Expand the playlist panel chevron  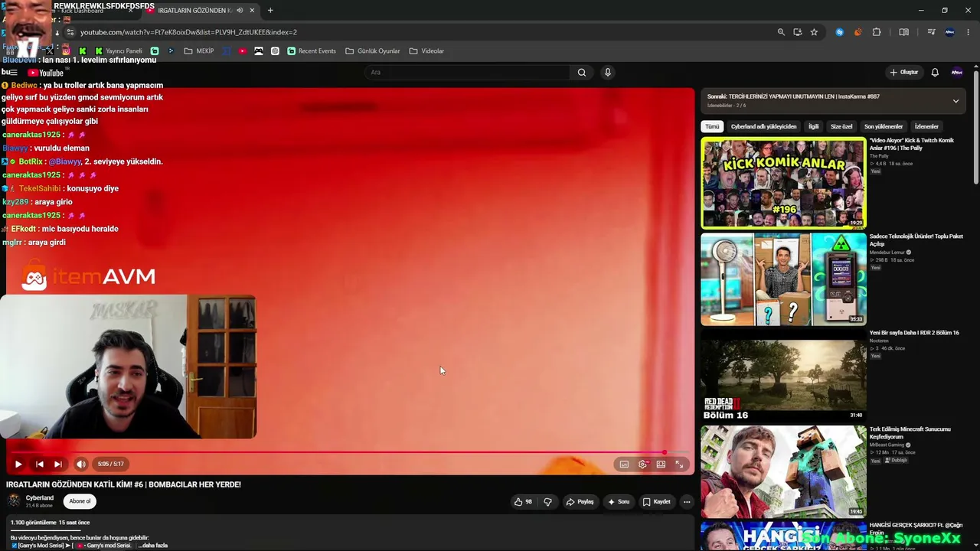(x=955, y=101)
